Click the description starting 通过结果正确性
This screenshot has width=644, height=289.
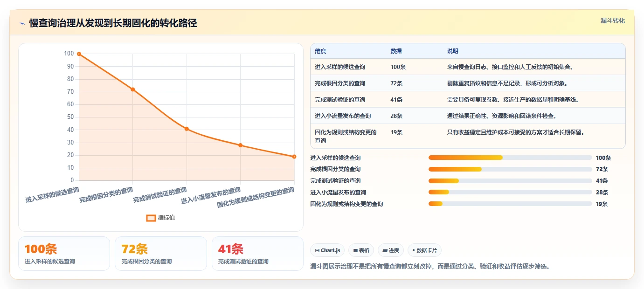pyautogui.click(x=501, y=116)
